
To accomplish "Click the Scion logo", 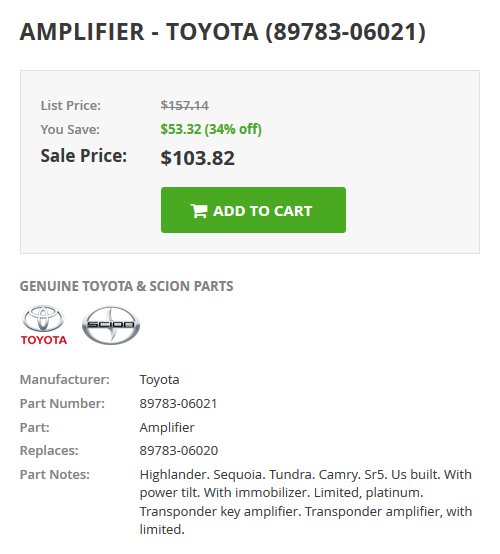I will (111, 325).
